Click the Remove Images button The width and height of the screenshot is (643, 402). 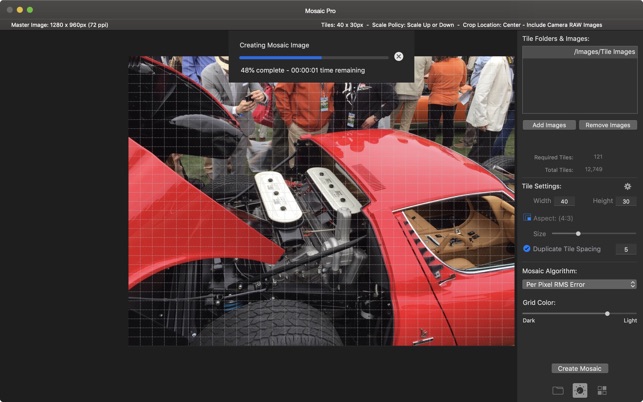coord(608,125)
